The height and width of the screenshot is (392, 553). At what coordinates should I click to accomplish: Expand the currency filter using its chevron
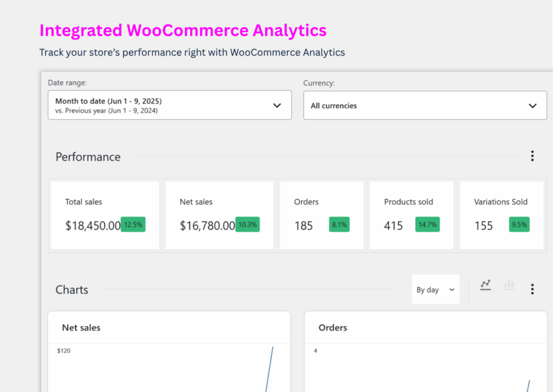point(532,105)
